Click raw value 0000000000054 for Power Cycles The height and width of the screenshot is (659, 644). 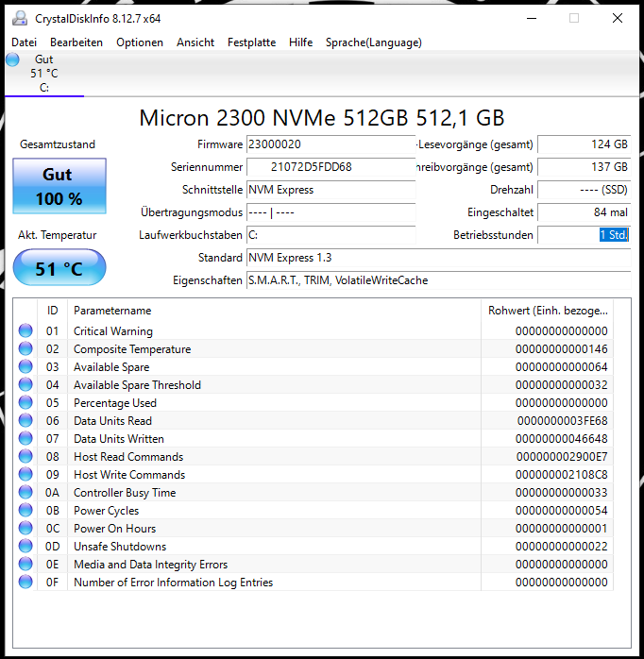(562, 511)
